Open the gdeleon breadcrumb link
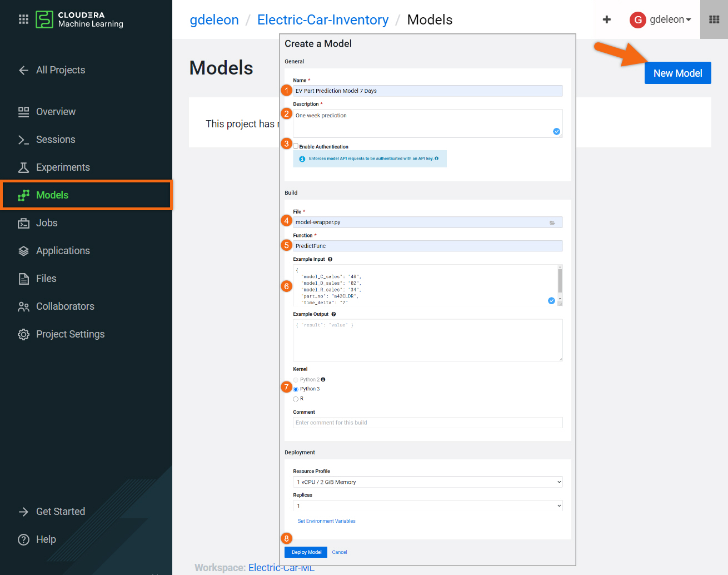 coord(214,19)
